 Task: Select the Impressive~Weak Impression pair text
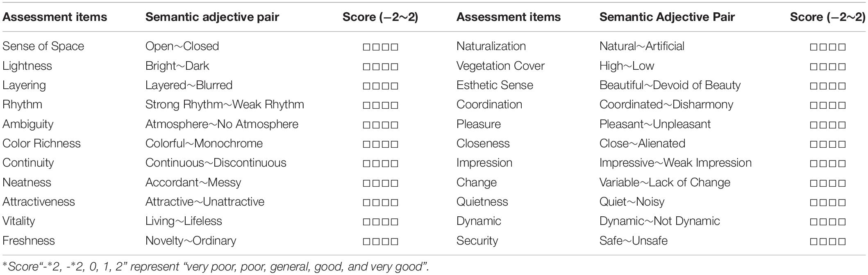(675, 163)
